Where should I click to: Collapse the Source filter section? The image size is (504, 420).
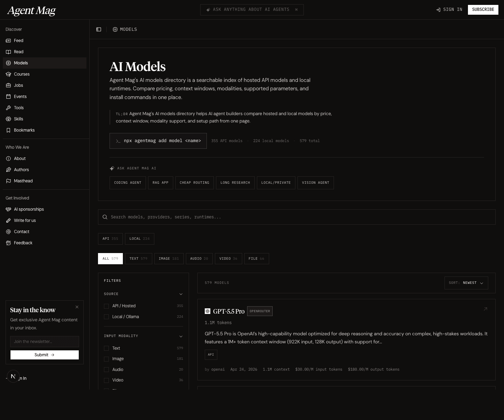(x=181, y=294)
